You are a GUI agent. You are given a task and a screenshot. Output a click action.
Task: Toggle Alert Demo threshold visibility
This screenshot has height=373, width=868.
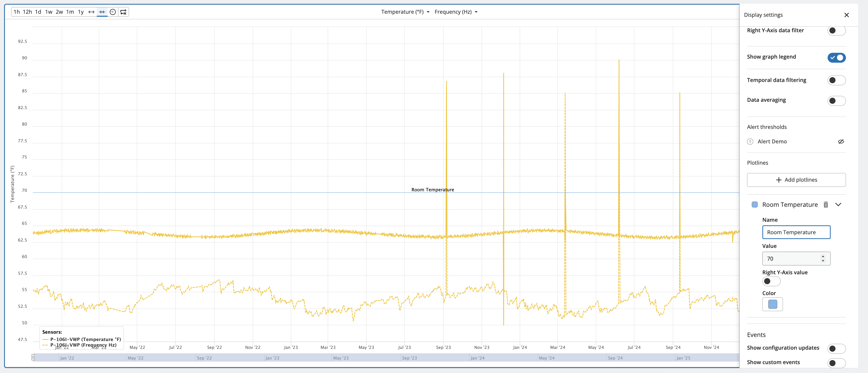tap(841, 142)
